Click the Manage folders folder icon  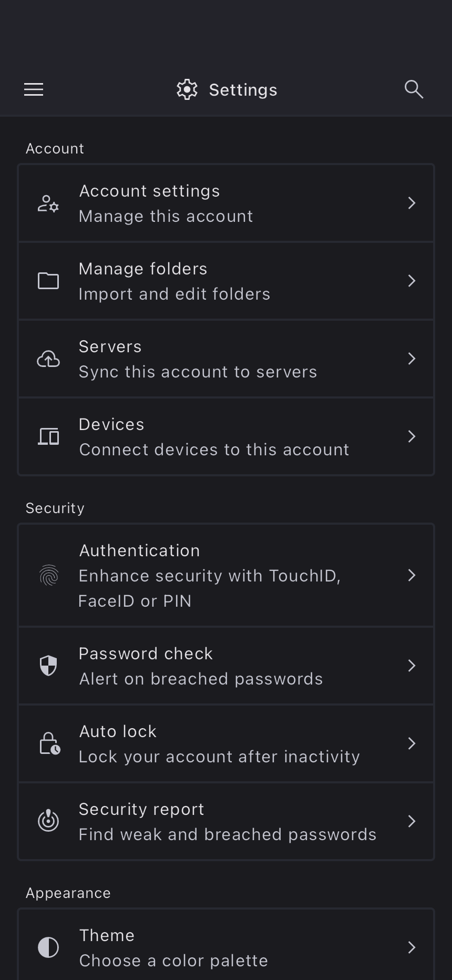coord(48,281)
